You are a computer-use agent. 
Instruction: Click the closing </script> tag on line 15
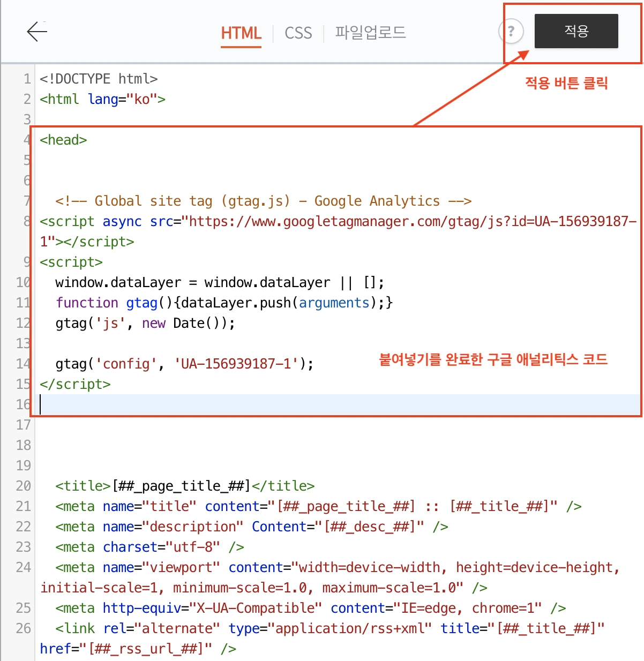click(x=75, y=384)
